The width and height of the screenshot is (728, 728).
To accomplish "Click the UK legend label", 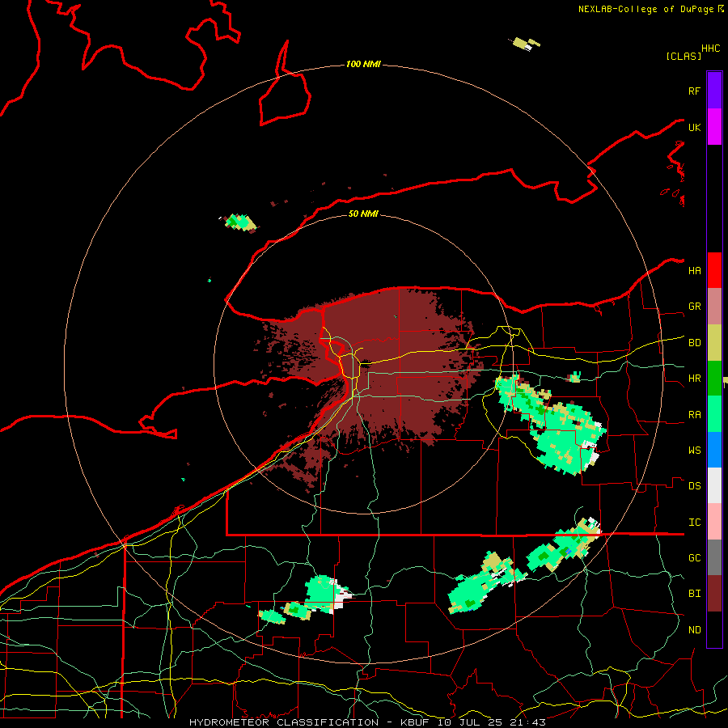I will click(694, 127).
